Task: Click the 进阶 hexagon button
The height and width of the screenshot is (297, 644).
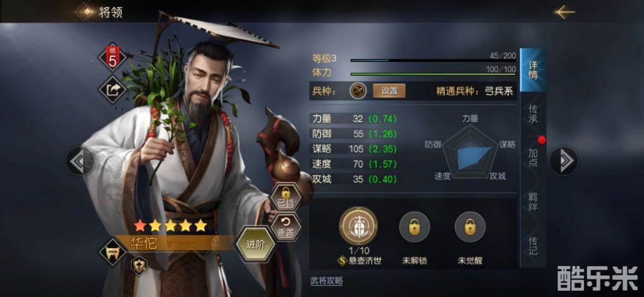Action: tap(255, 245)
